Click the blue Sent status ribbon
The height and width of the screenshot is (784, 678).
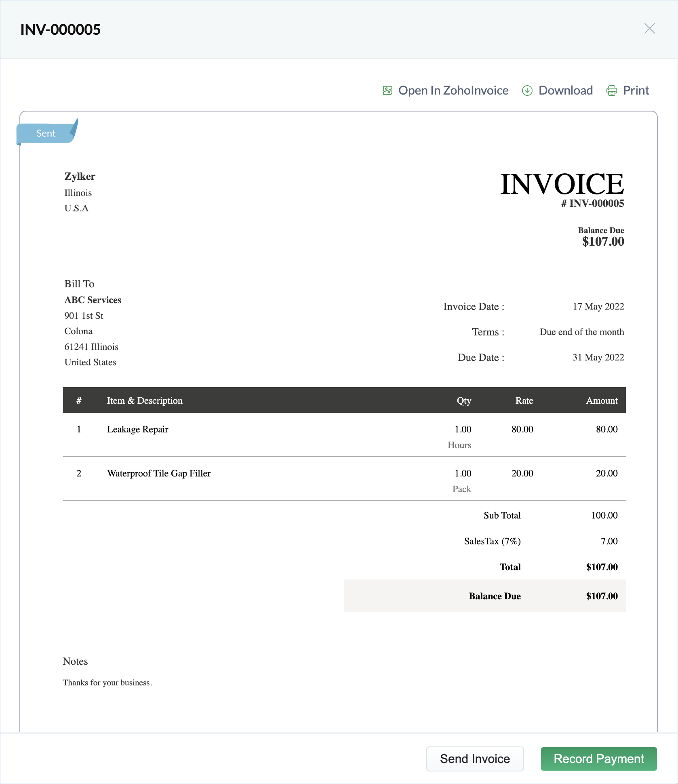[x=46, y=133]
